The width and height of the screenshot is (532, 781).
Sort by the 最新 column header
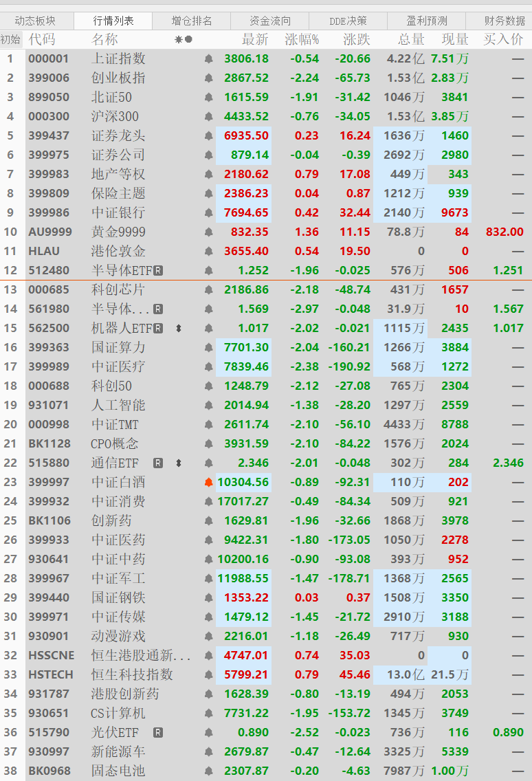coord(255,39)
